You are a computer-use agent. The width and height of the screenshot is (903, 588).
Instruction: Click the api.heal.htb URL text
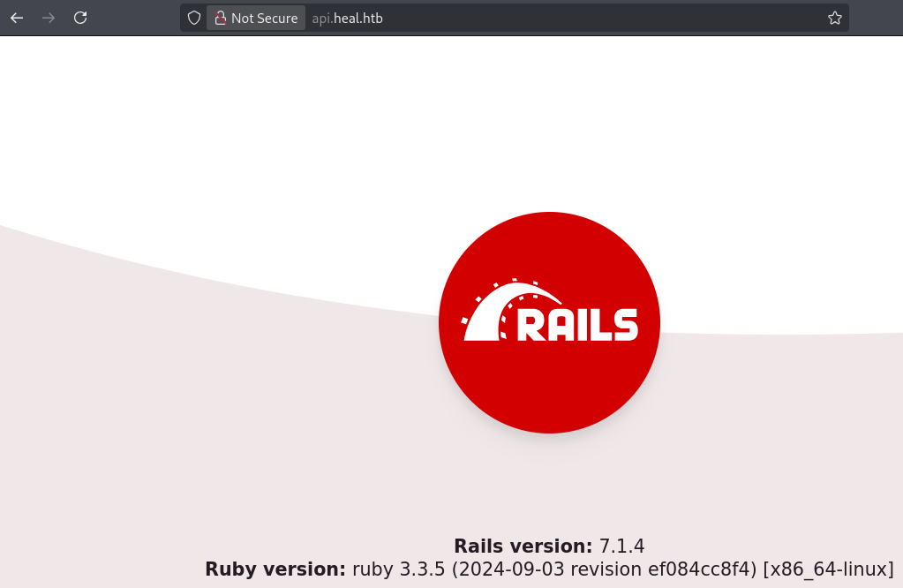[348, 18]
